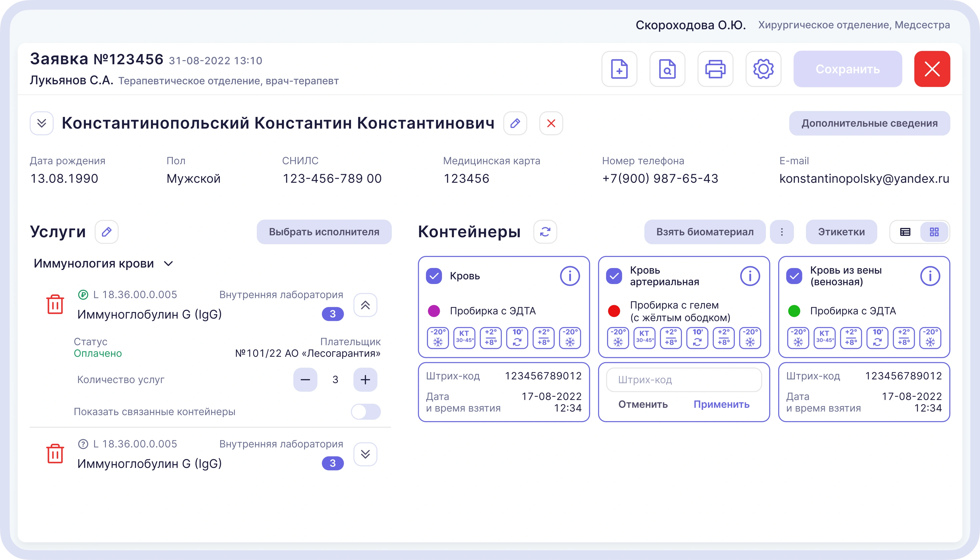Collapse Иммунология крови group
Image resolution: width=980 pixels, height=560 pixels.
pyautogui.click(x=168, y=264)
